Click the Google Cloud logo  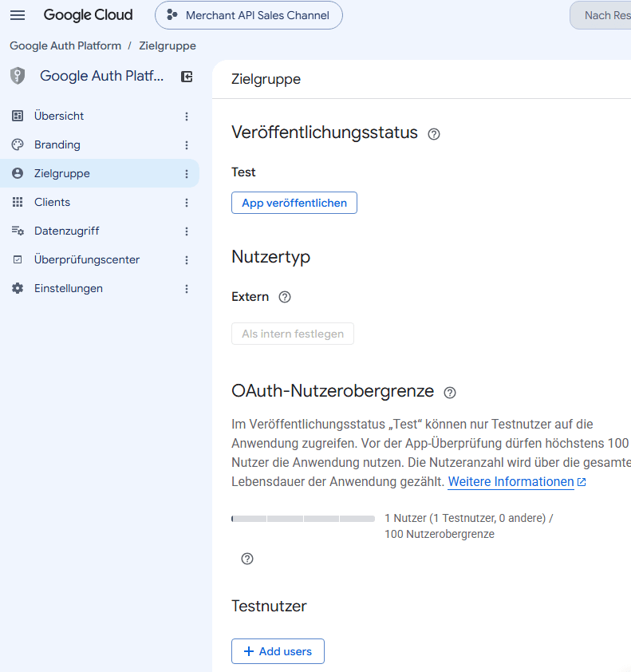click(x=89, y=15)
